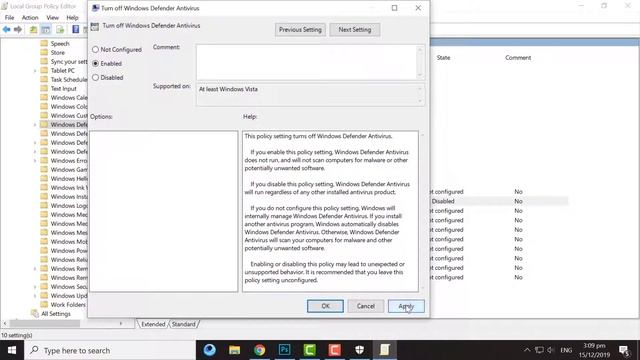640x360 pixels.
Task: Expand the Windows Sec tree node
Action: click(35, 287)
